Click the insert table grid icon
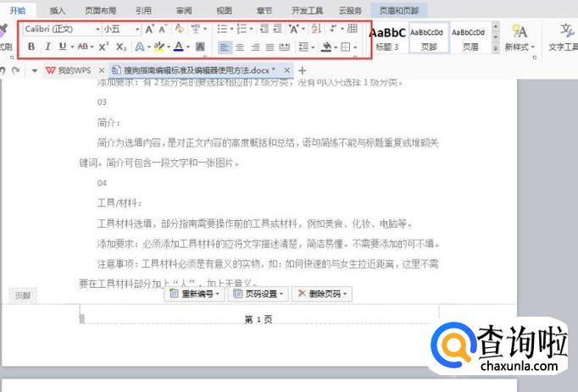This screenshot has width=578, height=392. (x=353, y=29)
